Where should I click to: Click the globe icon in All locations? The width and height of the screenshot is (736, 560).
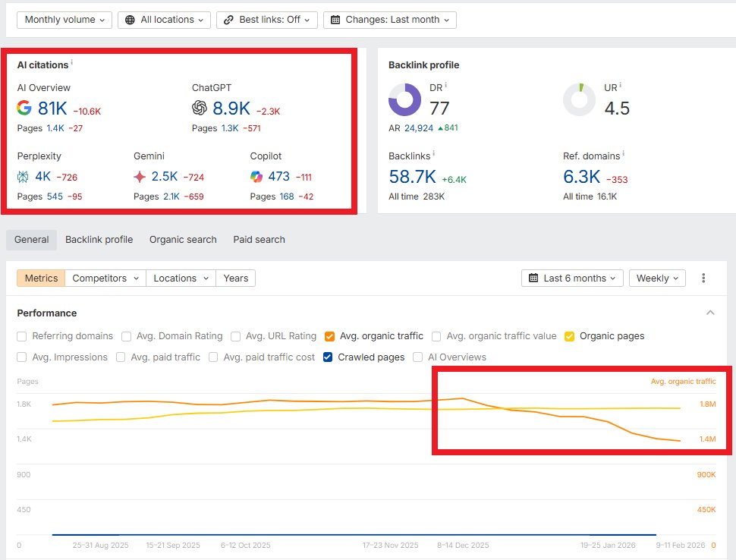click(x=130, y=20)
